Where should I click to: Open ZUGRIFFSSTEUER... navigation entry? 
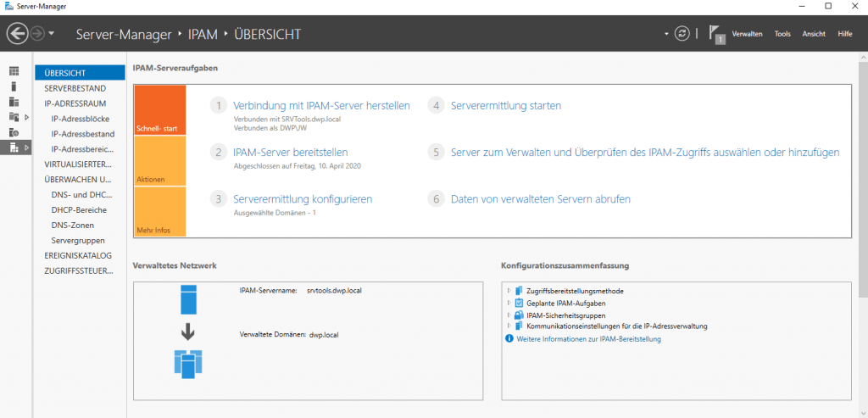click(80, 270)
